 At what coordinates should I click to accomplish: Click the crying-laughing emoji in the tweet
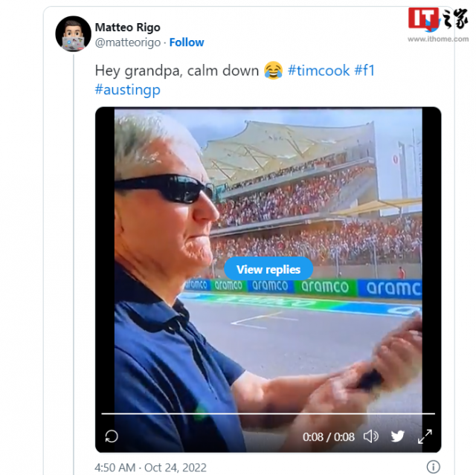[273, 71]
